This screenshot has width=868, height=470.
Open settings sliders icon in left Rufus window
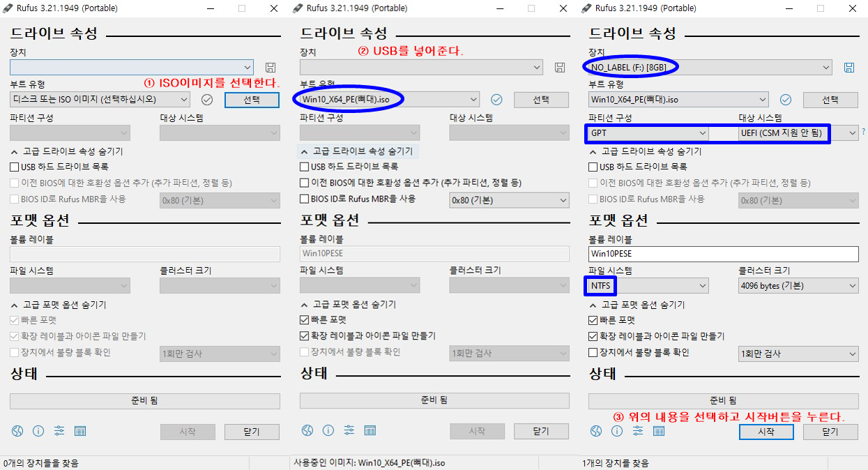[x=59, y=431]
